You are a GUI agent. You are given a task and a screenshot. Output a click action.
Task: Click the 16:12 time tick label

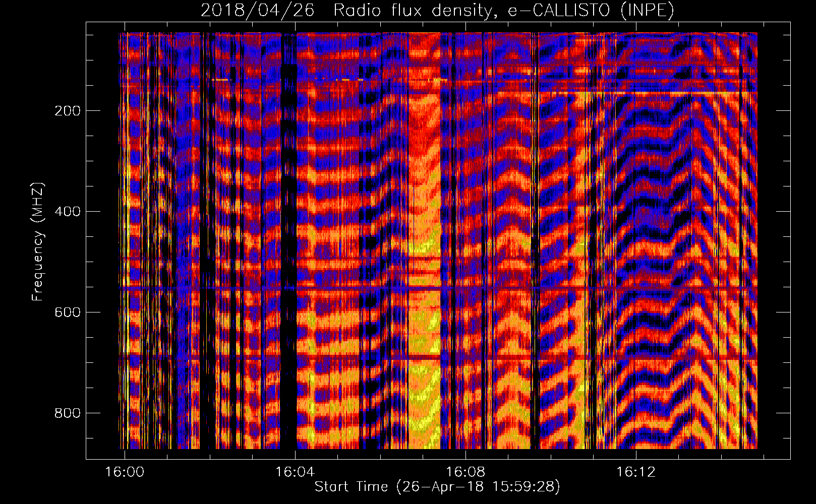tap(636, 472)
